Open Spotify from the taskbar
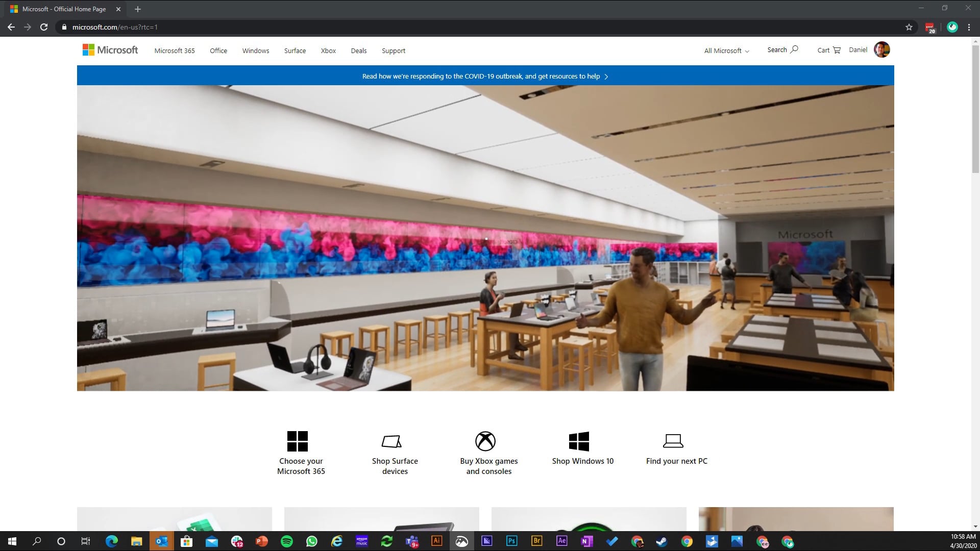 [x=287, y=541]
